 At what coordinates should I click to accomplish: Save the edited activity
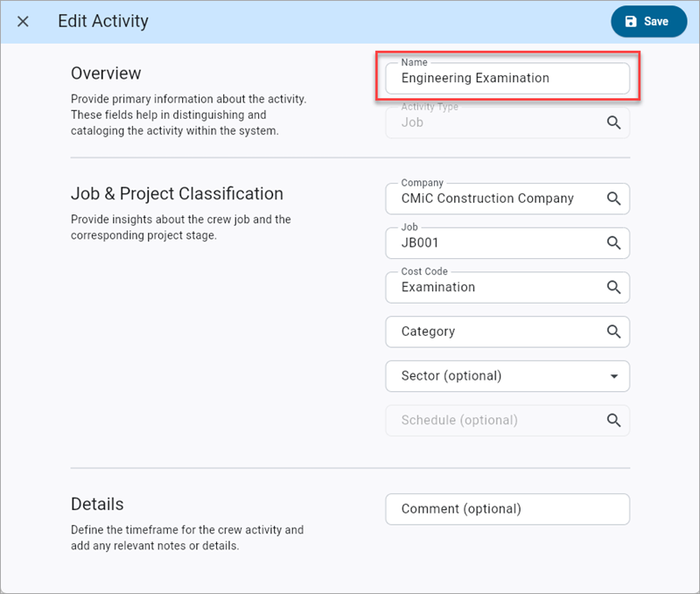click(648, 21)
